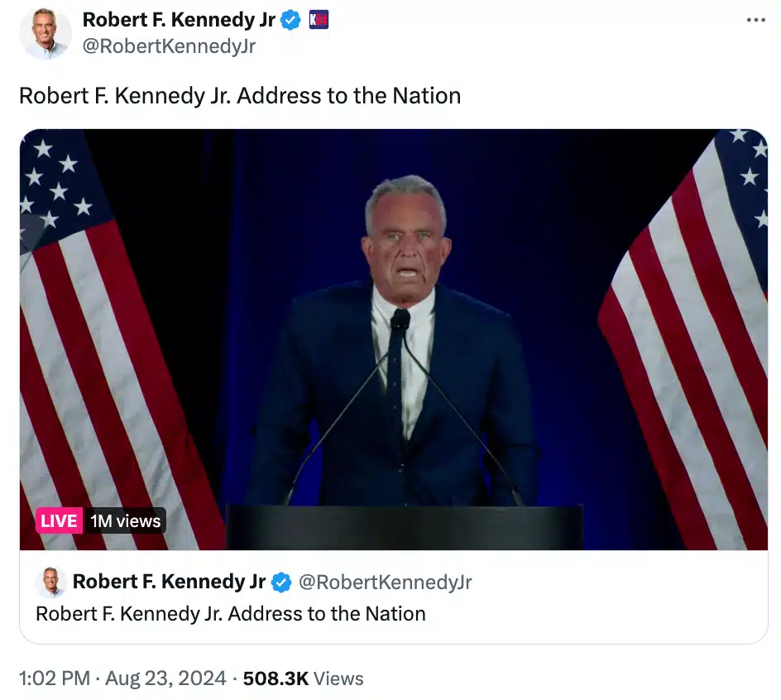Click the K24 campaign badge icon
The height and width of the screenshot is (700, 781).
pos(319,20)
